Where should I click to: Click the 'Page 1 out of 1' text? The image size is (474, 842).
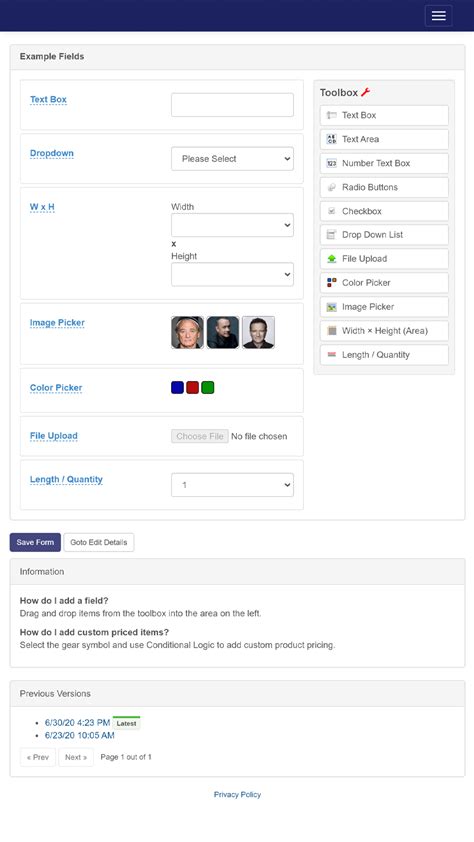pos(126,757)
